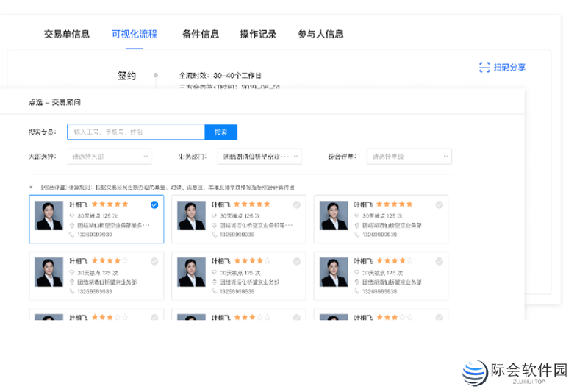
Task: Expand the 业务部门 dropdown
Action: 259,156
